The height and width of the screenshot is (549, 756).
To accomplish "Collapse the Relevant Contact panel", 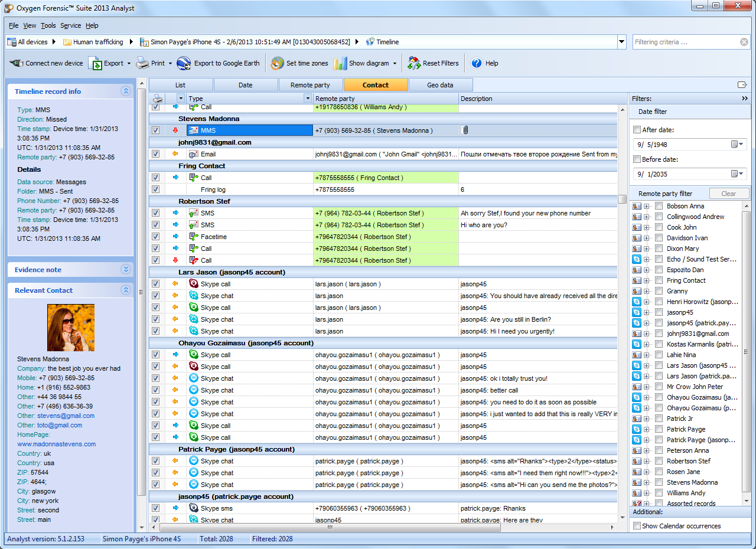I will [125, 290].
